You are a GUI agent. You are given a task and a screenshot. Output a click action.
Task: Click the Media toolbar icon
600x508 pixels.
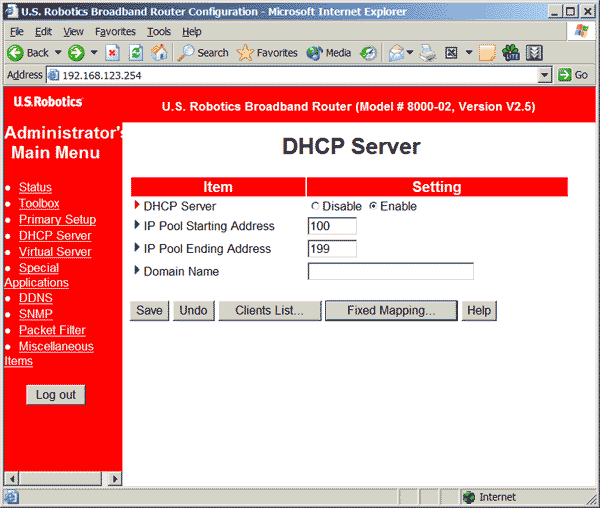(329, 53)
